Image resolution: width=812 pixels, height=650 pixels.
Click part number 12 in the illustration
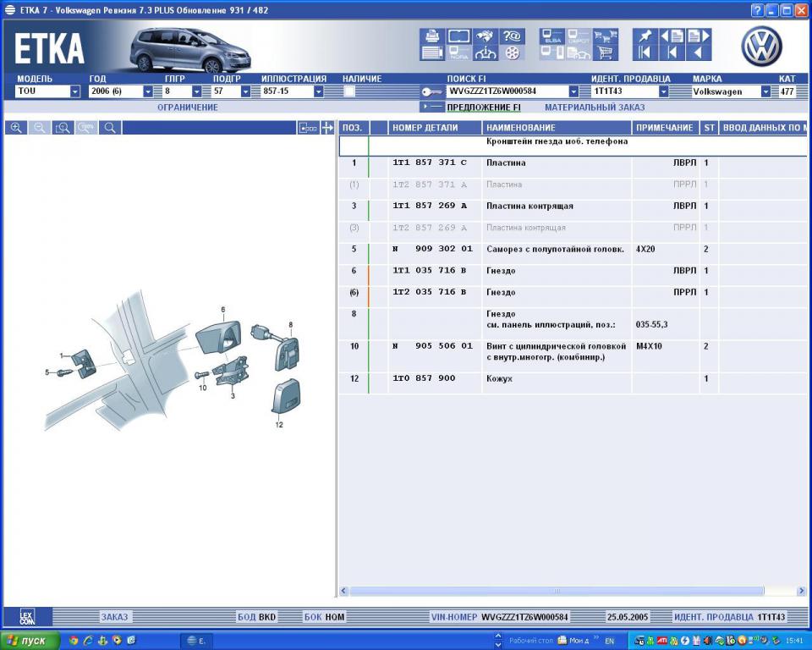tap(279, 425)
